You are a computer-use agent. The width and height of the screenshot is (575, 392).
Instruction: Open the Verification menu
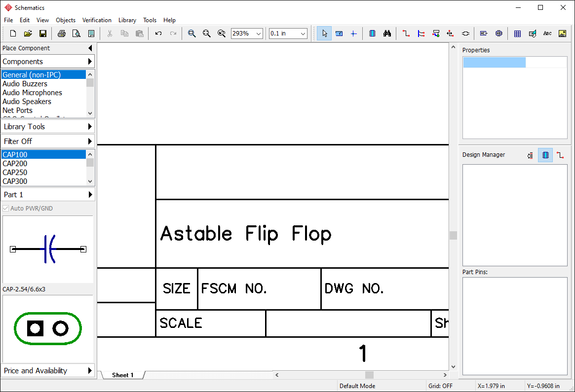click(97, 20)
